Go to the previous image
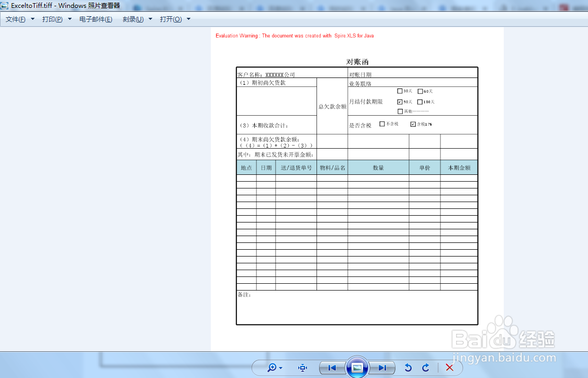The height and width of the screenshot is (378, 588). coord(332,368)
